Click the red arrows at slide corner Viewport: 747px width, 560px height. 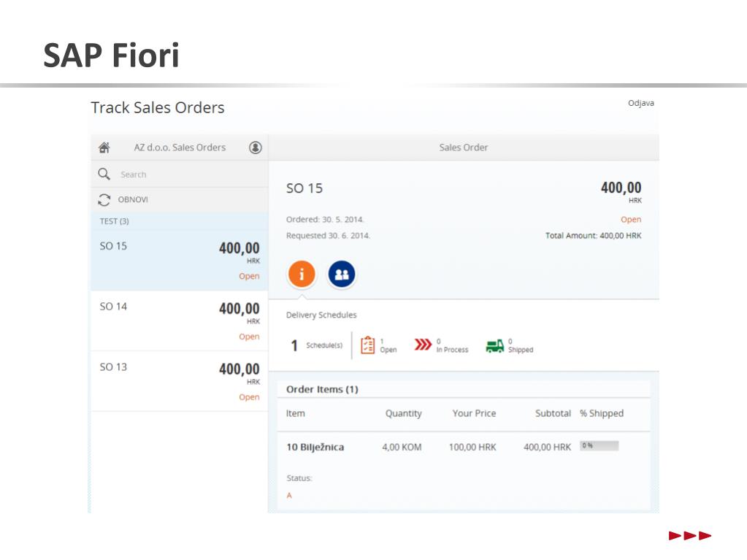click(690, 536)
